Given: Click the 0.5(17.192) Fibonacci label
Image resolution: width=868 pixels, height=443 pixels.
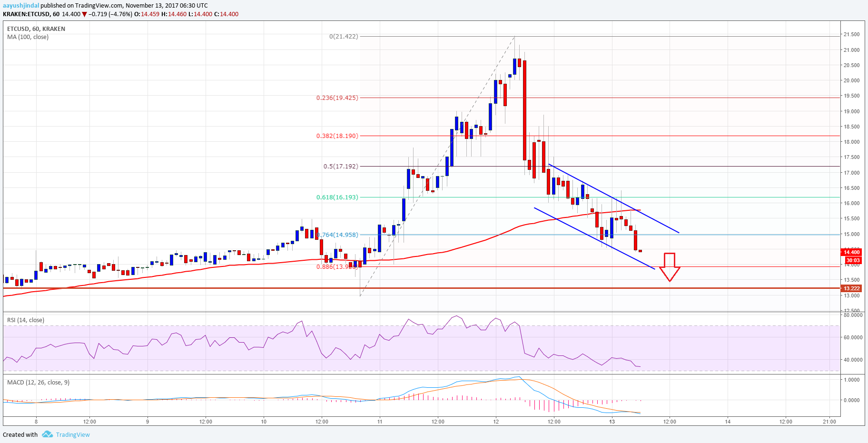Looking at the screenshot, I should [x=341, y=166].
